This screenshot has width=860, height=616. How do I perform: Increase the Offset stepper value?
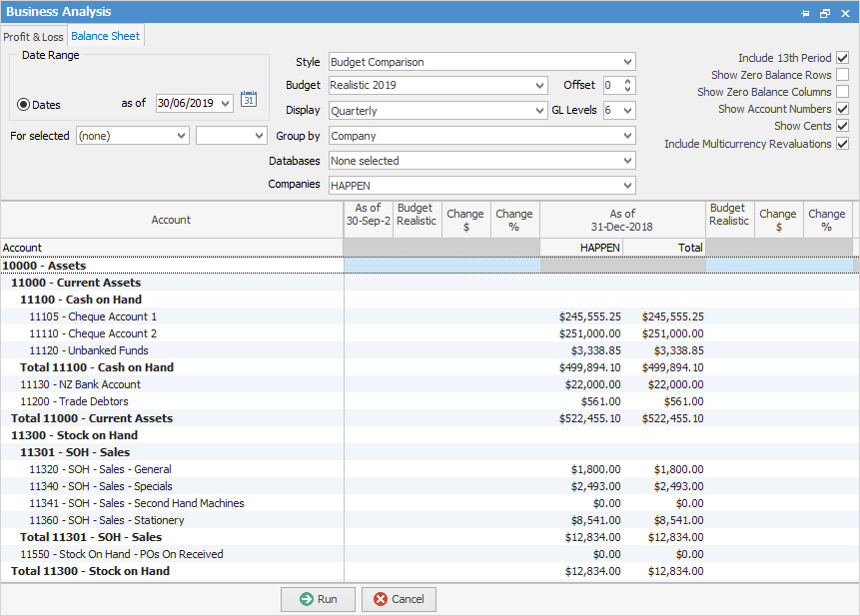point(627,82)
